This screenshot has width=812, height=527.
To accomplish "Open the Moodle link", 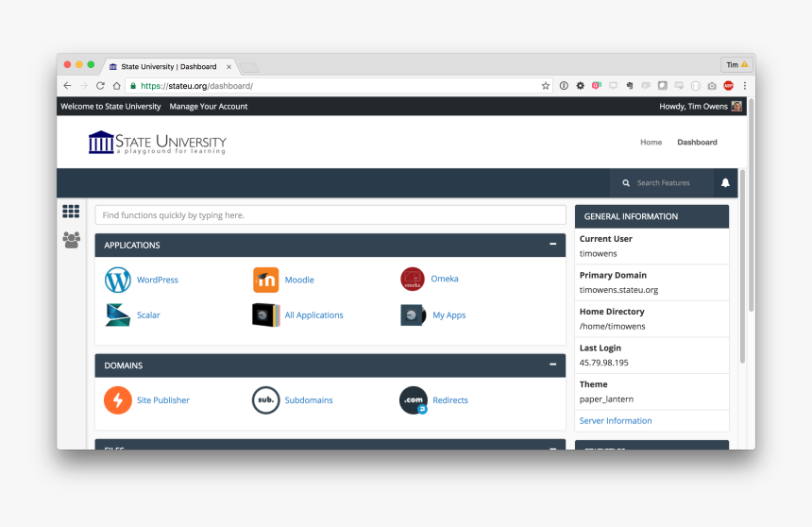I will click(299, 280).
